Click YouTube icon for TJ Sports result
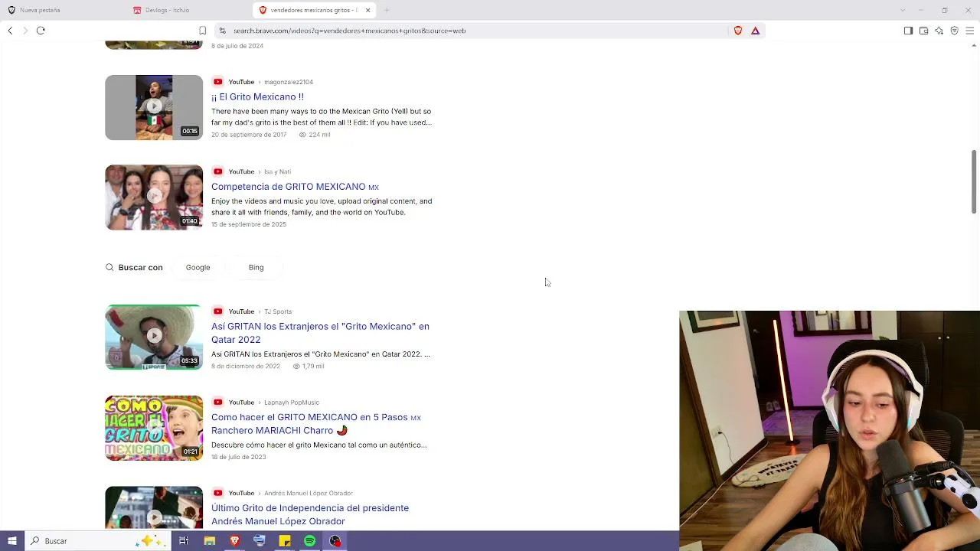This screenshot has height=551, width=980. coord(217,311)
